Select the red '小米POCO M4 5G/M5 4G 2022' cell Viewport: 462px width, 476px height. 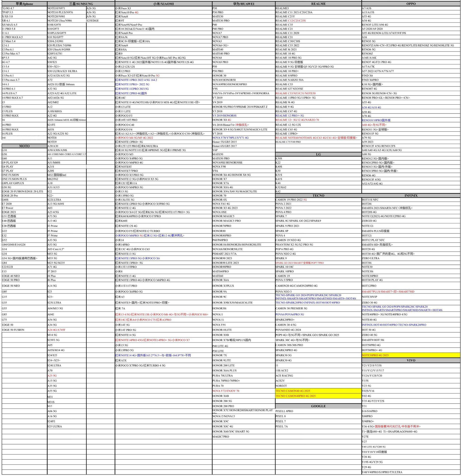click(x=163, y=138)
